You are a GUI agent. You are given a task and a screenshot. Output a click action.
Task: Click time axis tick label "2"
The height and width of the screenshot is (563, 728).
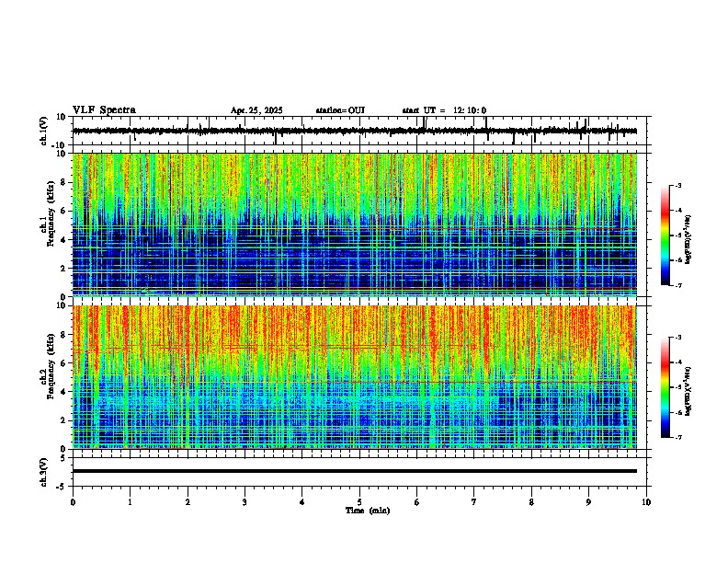[x=188, y=502]
